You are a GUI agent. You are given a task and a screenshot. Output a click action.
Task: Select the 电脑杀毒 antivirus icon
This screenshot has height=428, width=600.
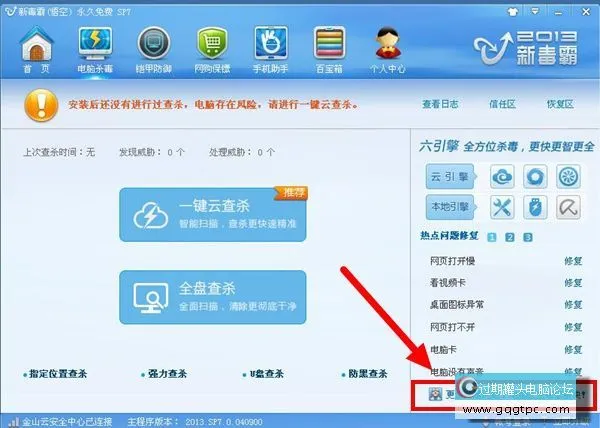click(x=95, y=49)
